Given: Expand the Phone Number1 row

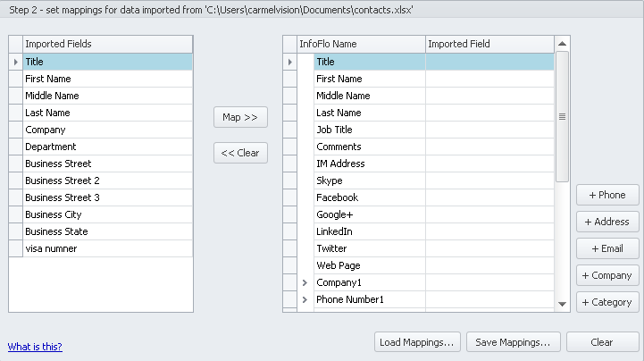Looking at the screenshot, I should (305, 299).
